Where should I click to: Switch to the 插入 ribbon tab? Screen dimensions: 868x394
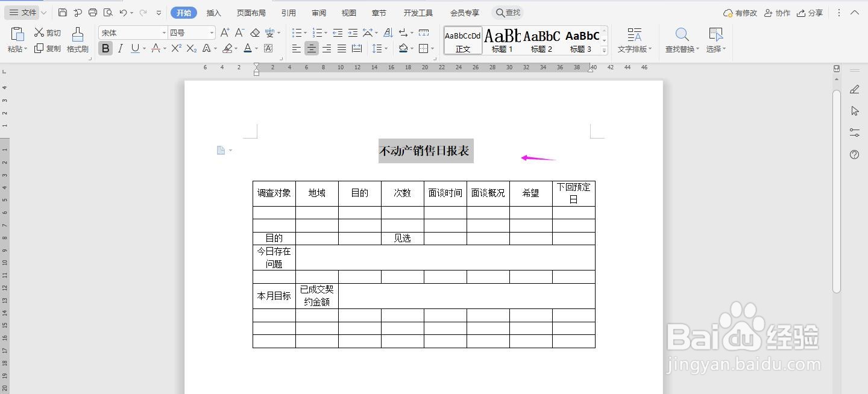(x=213, y=12)
